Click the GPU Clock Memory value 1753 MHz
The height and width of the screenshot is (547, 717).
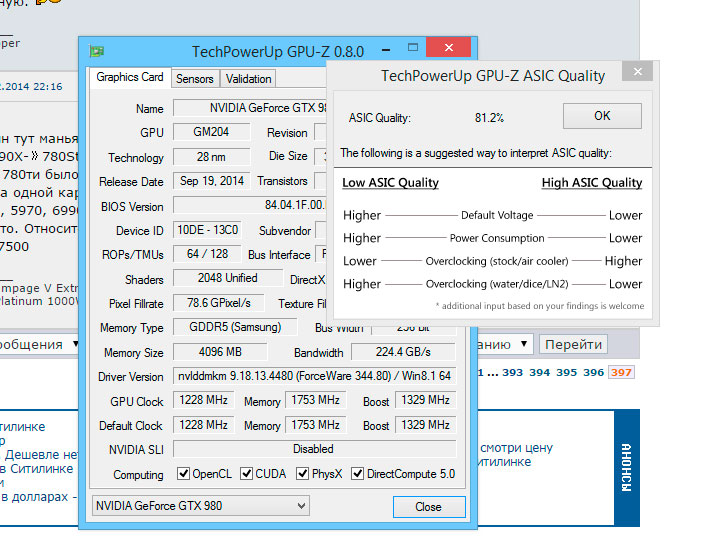point(316,400)
